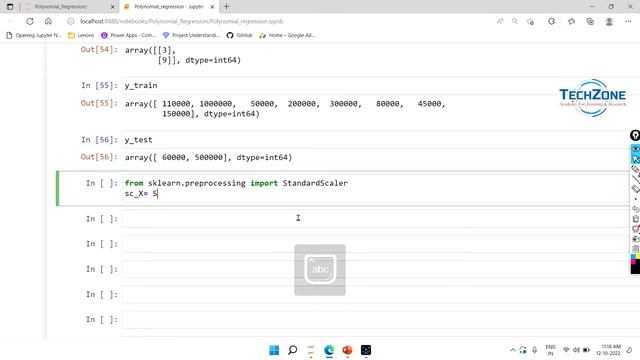The image size is (640, 360).
Task: Open zoom magnifier icon in address bar
Action: pyautogui.click(x=515, y=21)
